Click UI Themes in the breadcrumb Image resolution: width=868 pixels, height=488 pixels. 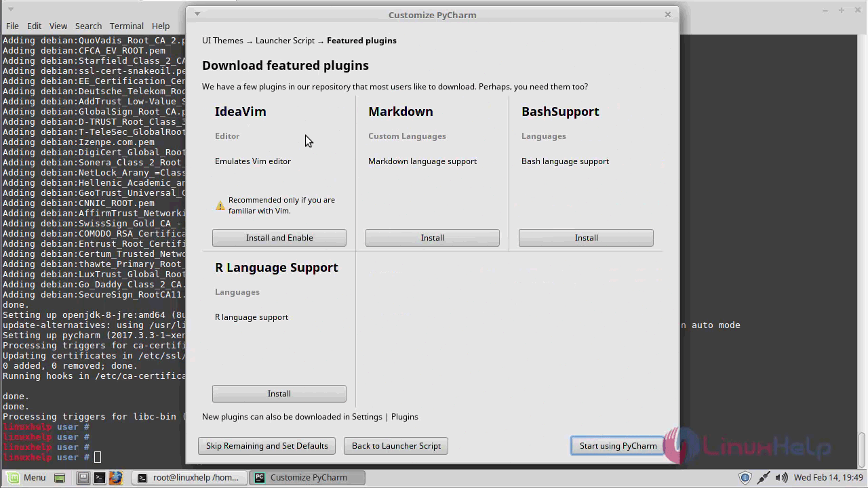click(222, 41)
